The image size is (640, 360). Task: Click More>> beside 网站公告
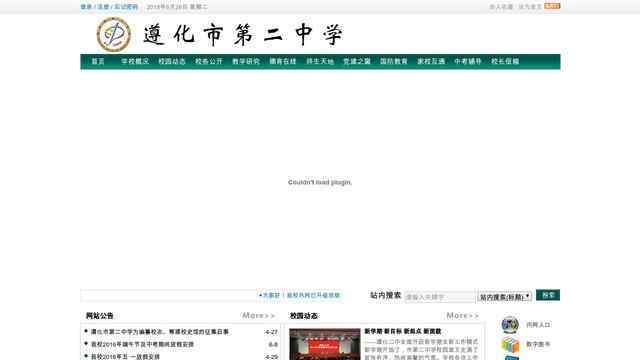[x=259, y=316]
